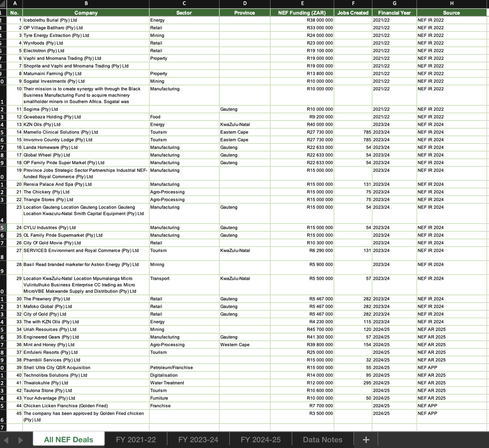
Task: Select column E header
Action: [302, 4]
